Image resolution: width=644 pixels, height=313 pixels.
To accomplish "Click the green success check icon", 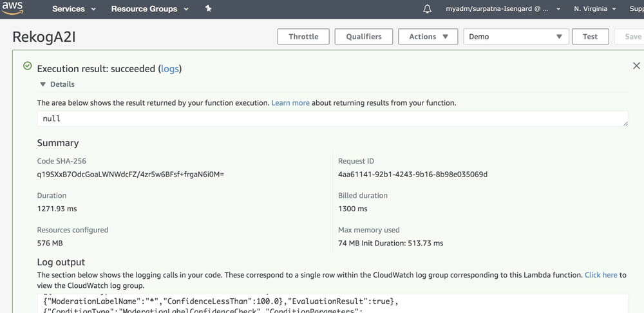I will click(28, 66).
